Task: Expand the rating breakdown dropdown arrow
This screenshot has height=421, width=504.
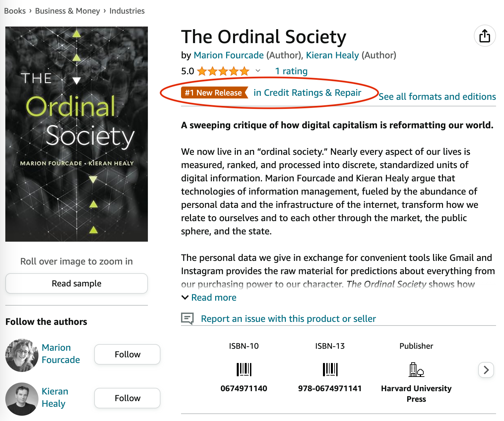Action: (258, 71)
